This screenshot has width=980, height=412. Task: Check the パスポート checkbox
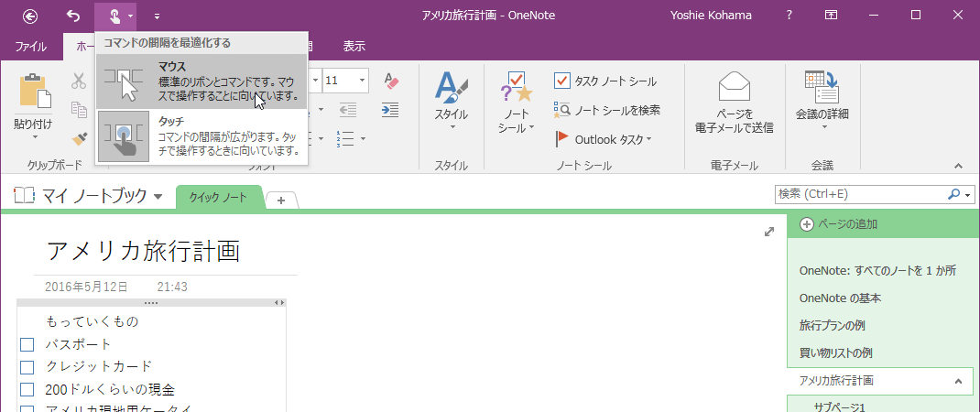[27, 344]
